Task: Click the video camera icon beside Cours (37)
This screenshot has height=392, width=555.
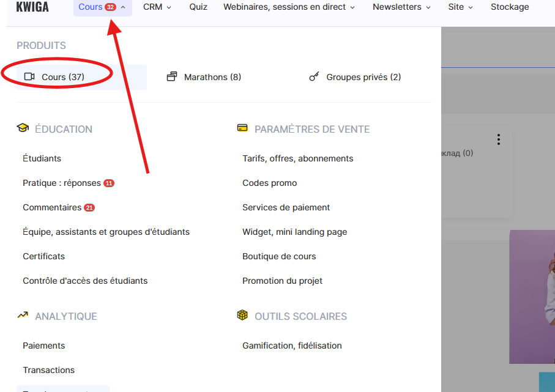Action: pyautogui.click(x=29, y=76)
